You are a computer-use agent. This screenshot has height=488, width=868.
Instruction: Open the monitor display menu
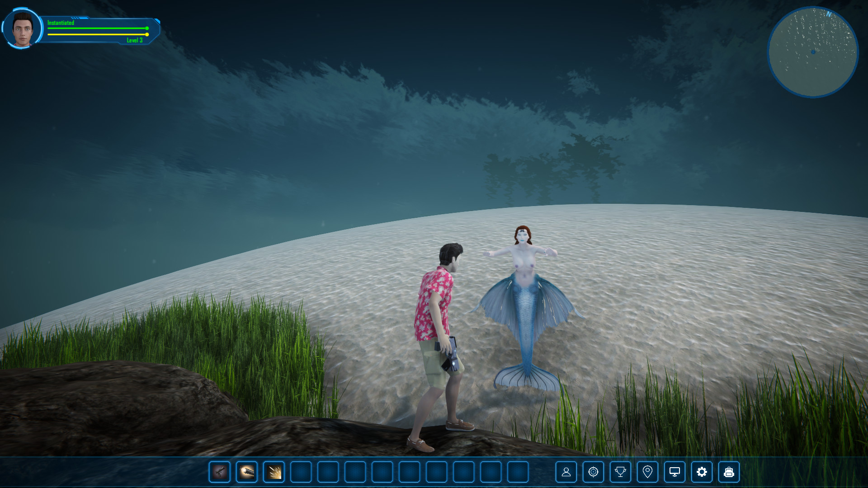[675, 472]
